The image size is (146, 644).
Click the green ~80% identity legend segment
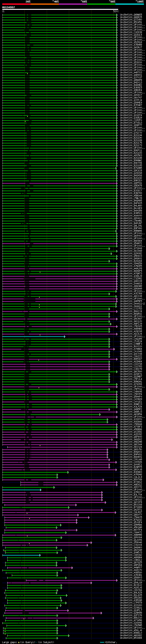tap(101, 4)
